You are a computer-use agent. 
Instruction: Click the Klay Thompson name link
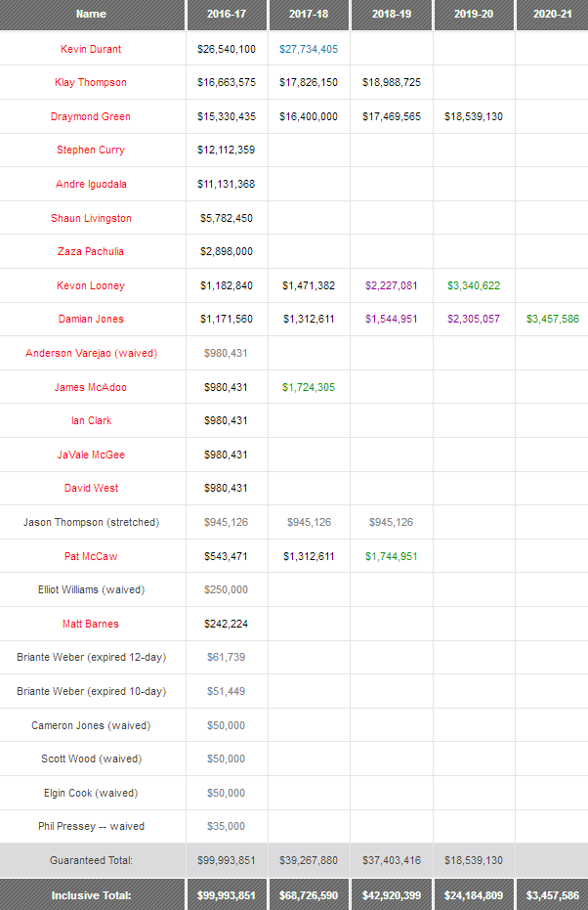(91, 83)
